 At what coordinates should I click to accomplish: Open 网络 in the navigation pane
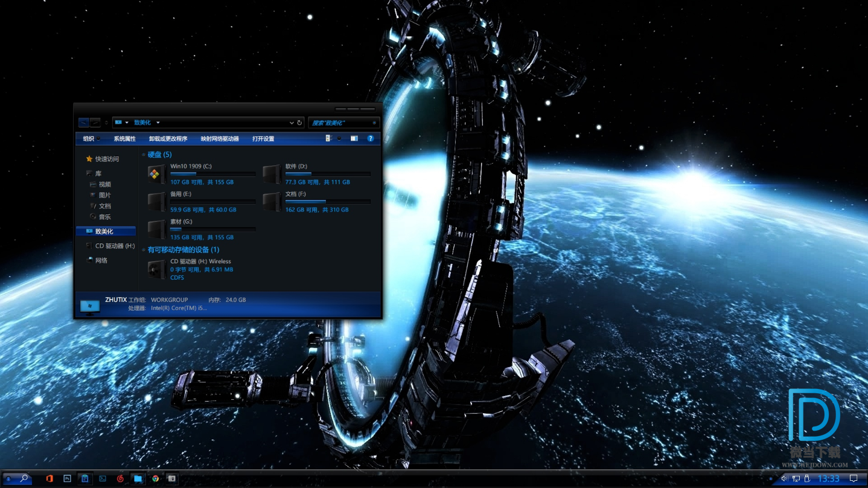(x=97, y=260)
